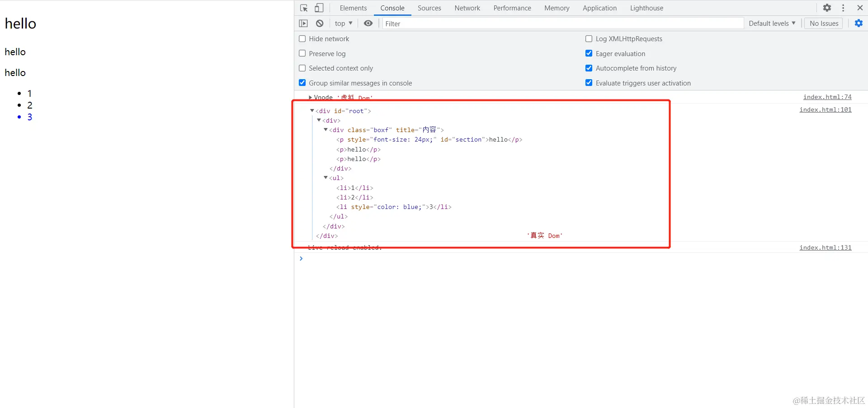This screenshot has height=408, width=868.
Task: Expand the Vnode log entry
Action: [x=311, y=97]
